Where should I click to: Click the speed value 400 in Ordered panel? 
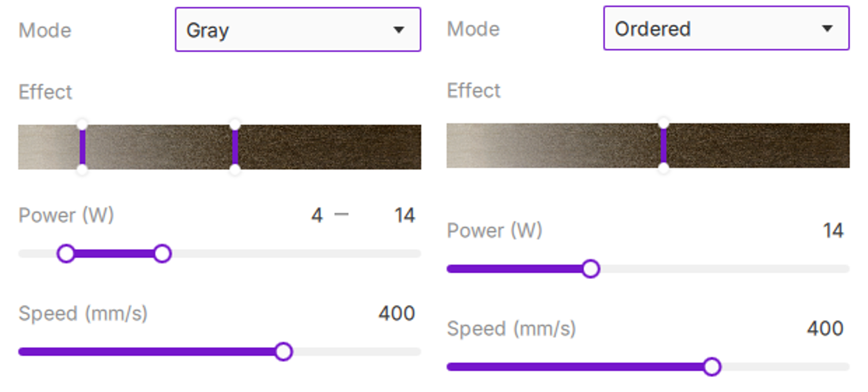click(825, 328)
